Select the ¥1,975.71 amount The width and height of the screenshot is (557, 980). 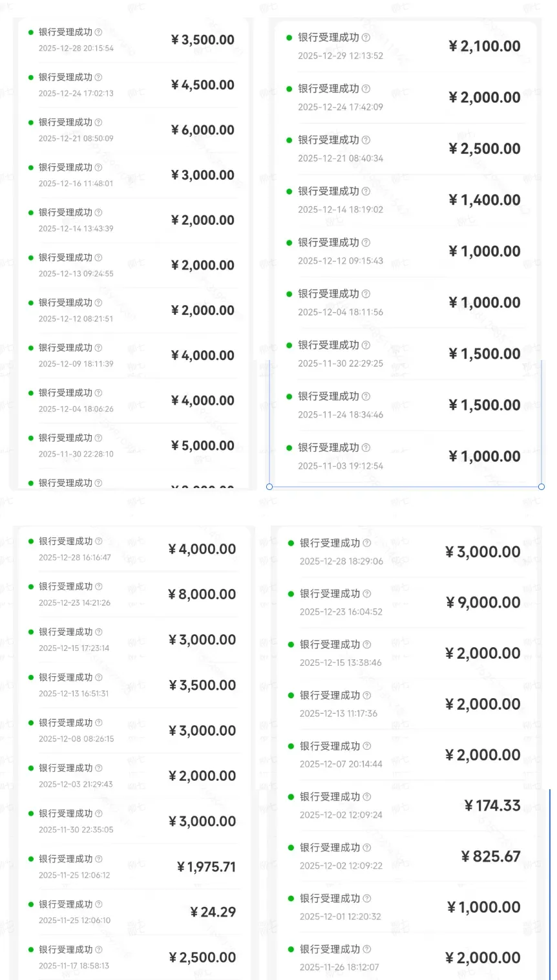click(x=206, y=867)
